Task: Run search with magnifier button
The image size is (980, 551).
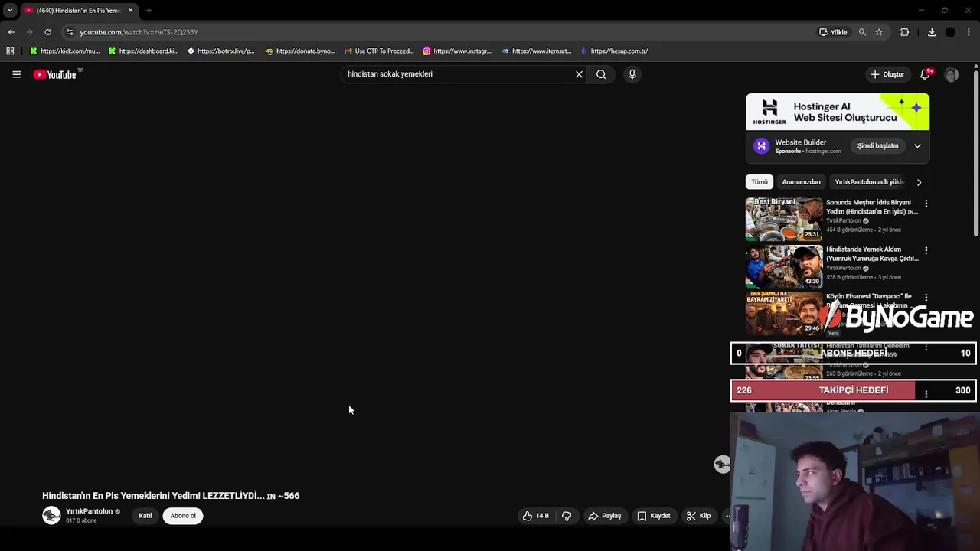Action: pyautogui.click(x=601, y=74)
